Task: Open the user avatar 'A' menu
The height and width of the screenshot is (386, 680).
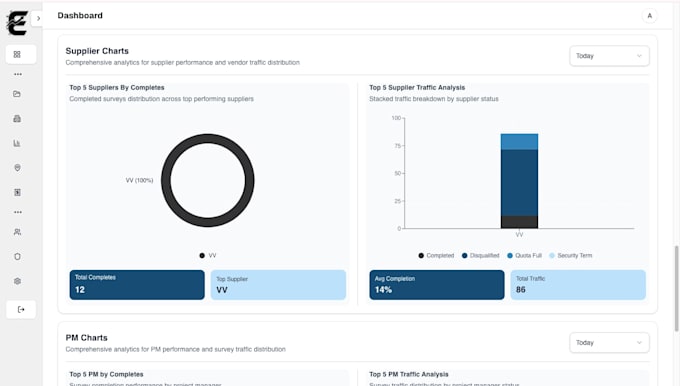Action: [649, 16]
